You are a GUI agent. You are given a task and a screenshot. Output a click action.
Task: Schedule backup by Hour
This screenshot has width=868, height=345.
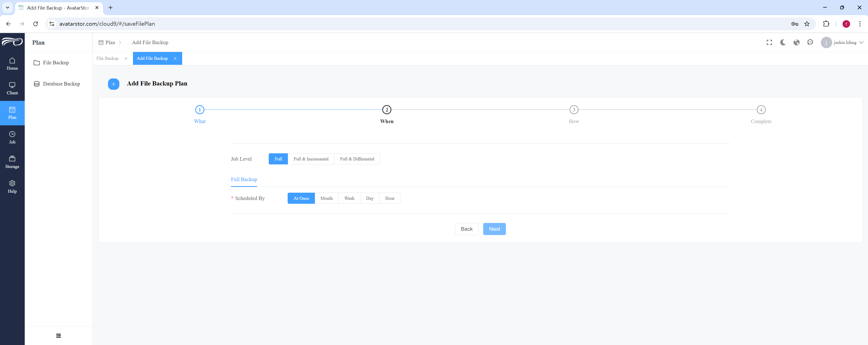click(x=390, y=198)
